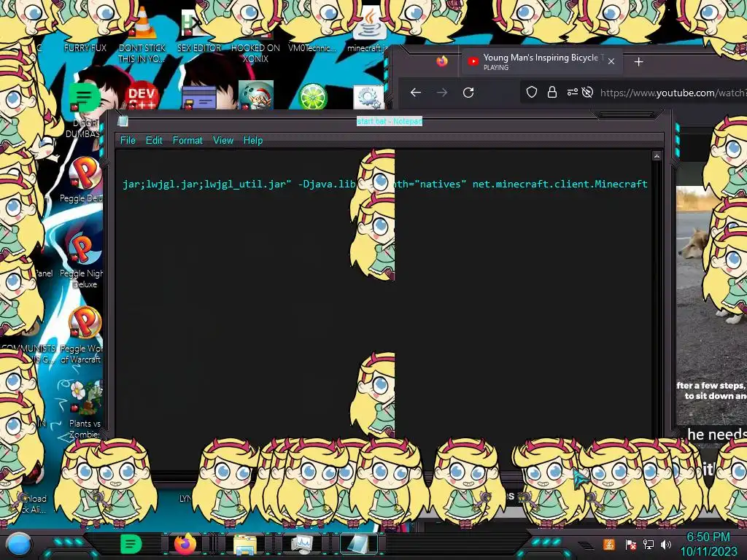Select the minecraft.jar Java desktop icon
The image size is (747, 560).
click(x=369, y=24)
